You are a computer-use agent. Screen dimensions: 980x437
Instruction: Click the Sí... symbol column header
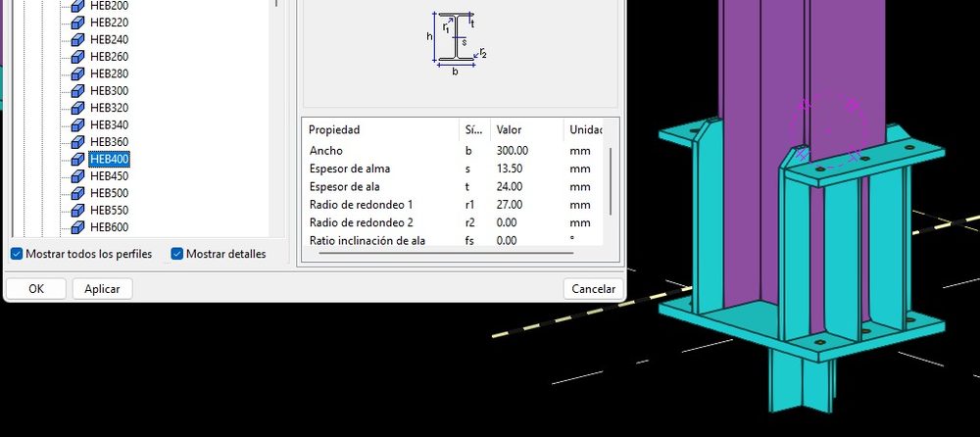coord(475,130)
